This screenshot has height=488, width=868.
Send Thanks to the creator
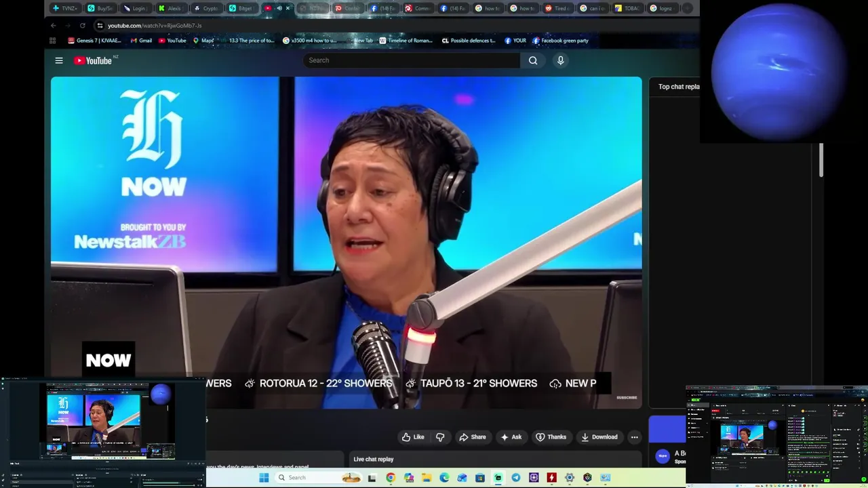tap(551, 437)
